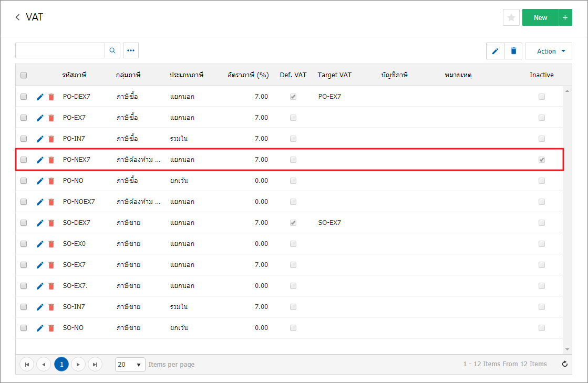Click the toolbar trash delete button

click(513, 51)
